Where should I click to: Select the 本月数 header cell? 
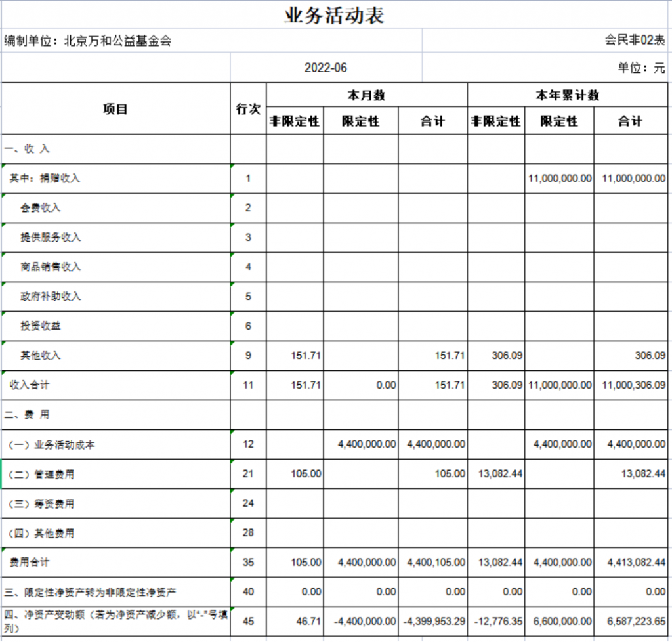pyautogui.click(x=366, y=95)
